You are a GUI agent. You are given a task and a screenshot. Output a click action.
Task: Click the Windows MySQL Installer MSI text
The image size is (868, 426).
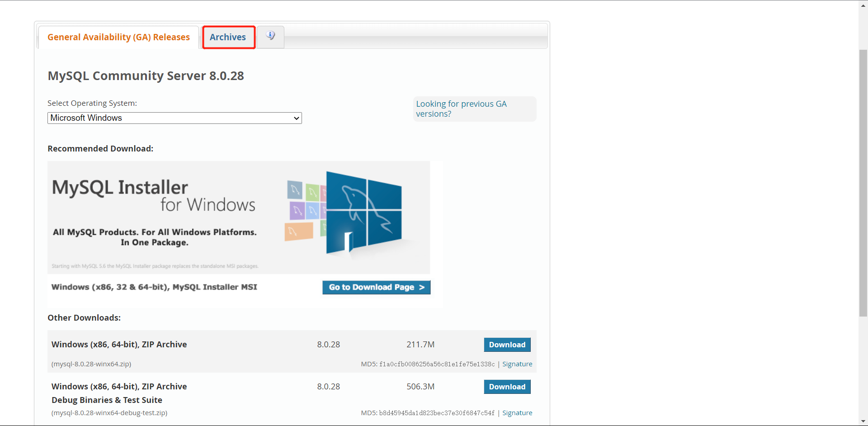coord(154,287)
